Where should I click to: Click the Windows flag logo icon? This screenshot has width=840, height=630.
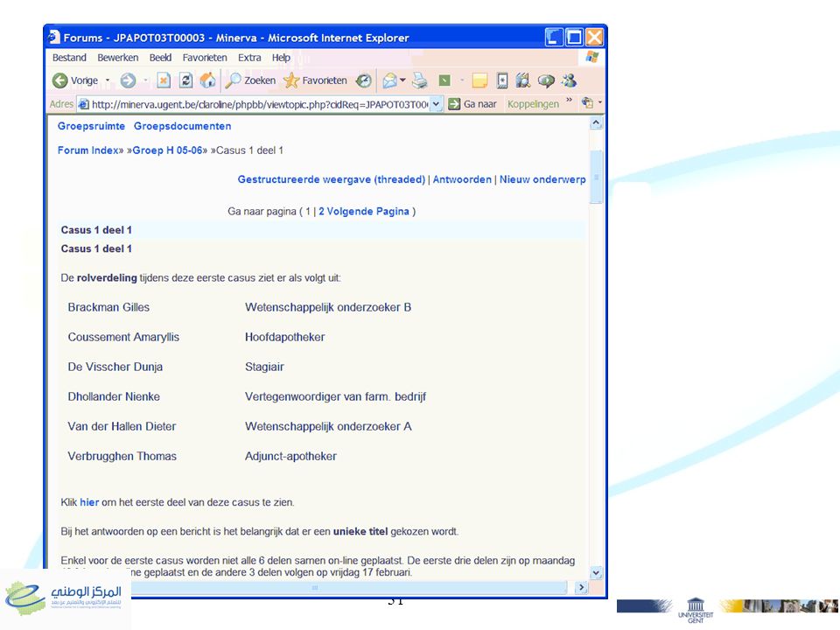click(592, 57)
